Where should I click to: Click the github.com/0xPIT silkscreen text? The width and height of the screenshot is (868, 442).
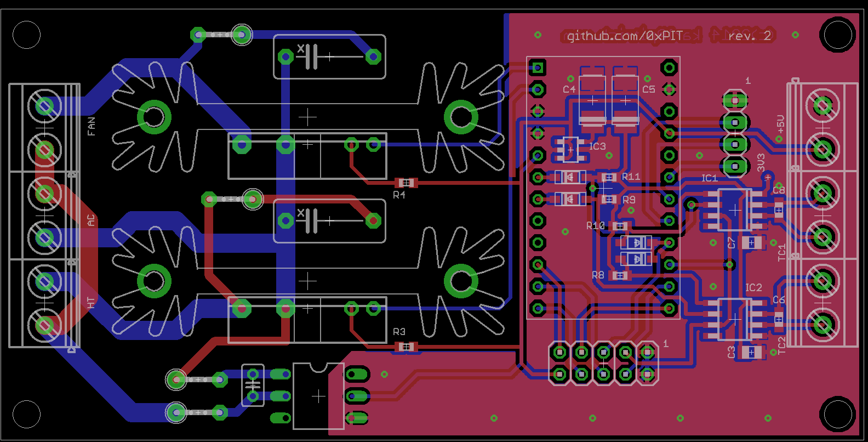point(625,36)
